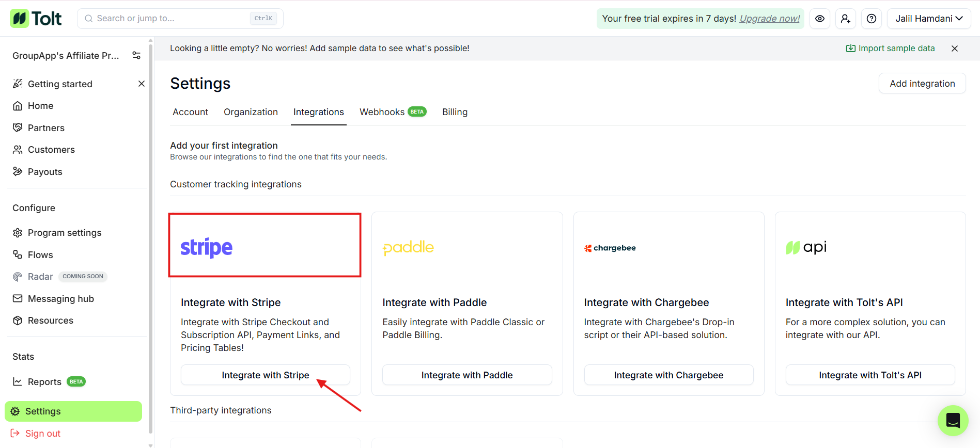Image resolution: width=980 pixels, height=448 pixels.
Task: Switch to the Account tab
Action: tap(191, 112)
